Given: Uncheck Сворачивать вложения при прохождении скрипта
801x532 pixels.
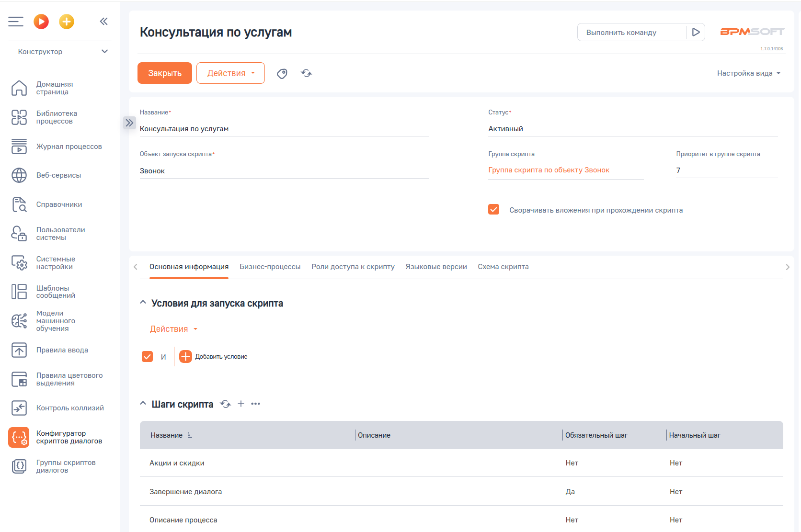Looking at the screenshot, I should 493,209.
